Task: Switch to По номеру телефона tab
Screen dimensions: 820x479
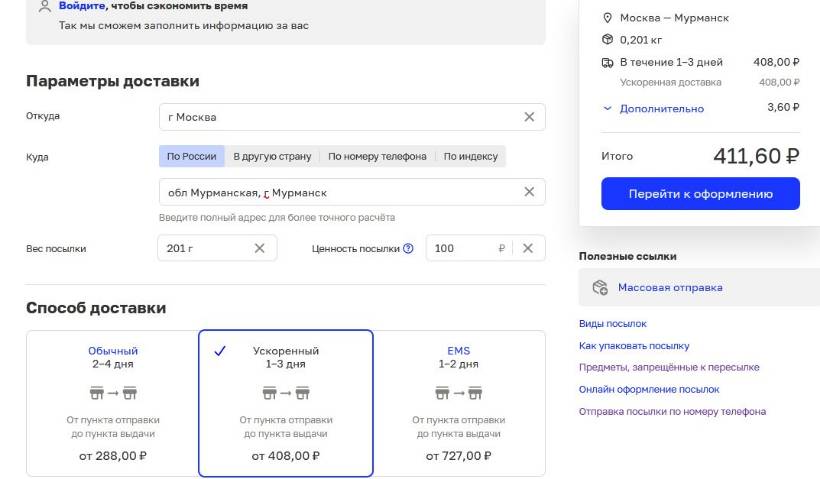Action: pos(377,156)
